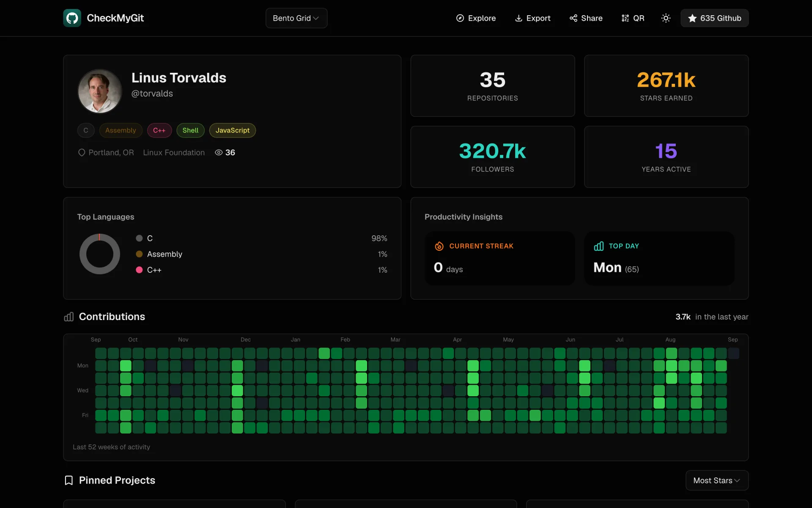Click the pink C++ color dot
The width and height of the screenshot is (812, 508).
click(139, 270)
